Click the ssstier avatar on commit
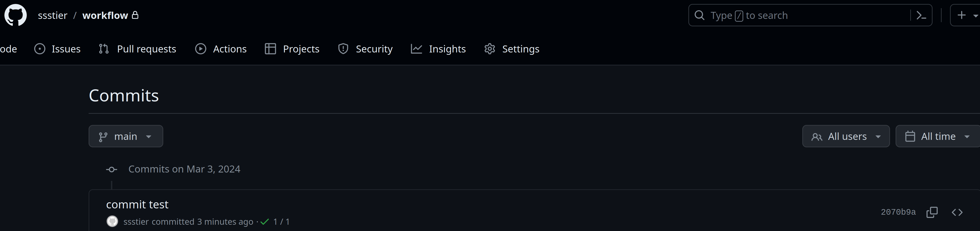The image size is (980, 231). pyautogui.click(x=112, y=221)
